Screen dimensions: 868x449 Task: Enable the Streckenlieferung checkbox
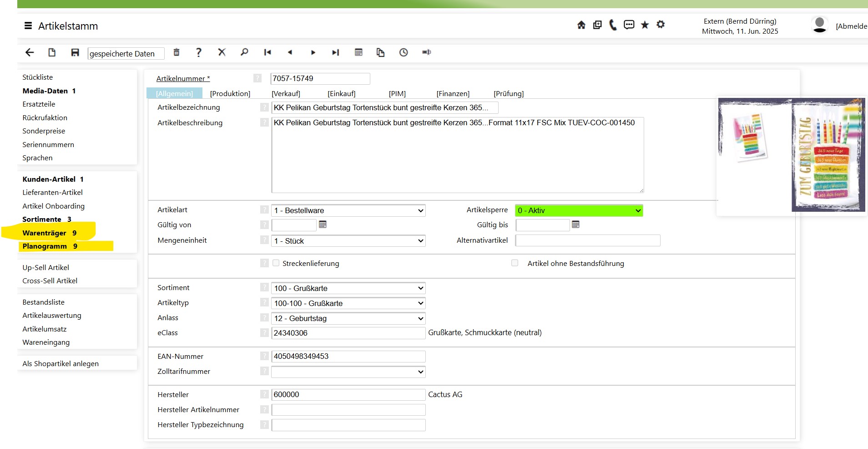pos(276,263)
